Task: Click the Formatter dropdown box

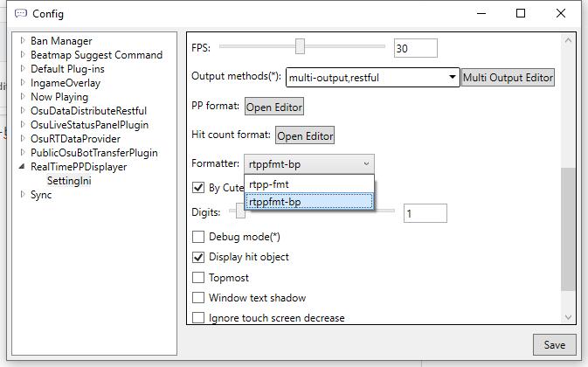Action: 309,163
